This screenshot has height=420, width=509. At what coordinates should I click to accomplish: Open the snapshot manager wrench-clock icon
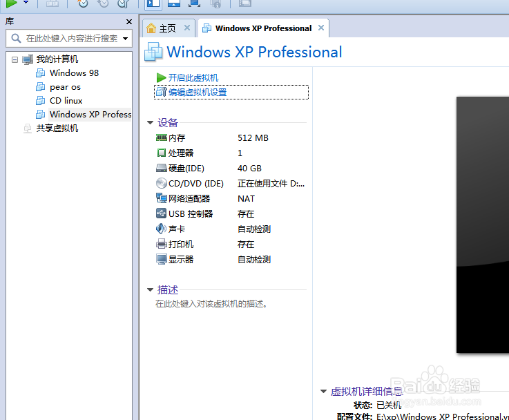click(x=124, y=3)
